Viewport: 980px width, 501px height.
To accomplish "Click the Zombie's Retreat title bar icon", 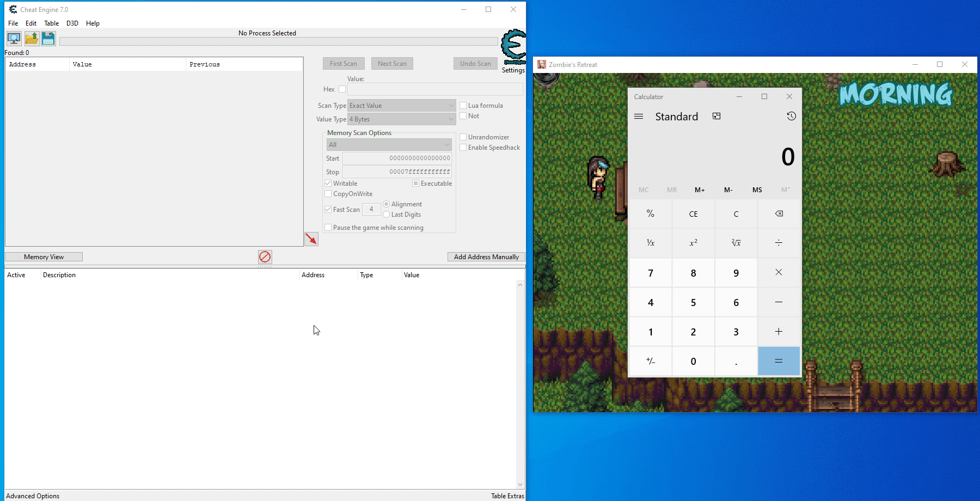I will pyautogui.click(x=542, y=64).
